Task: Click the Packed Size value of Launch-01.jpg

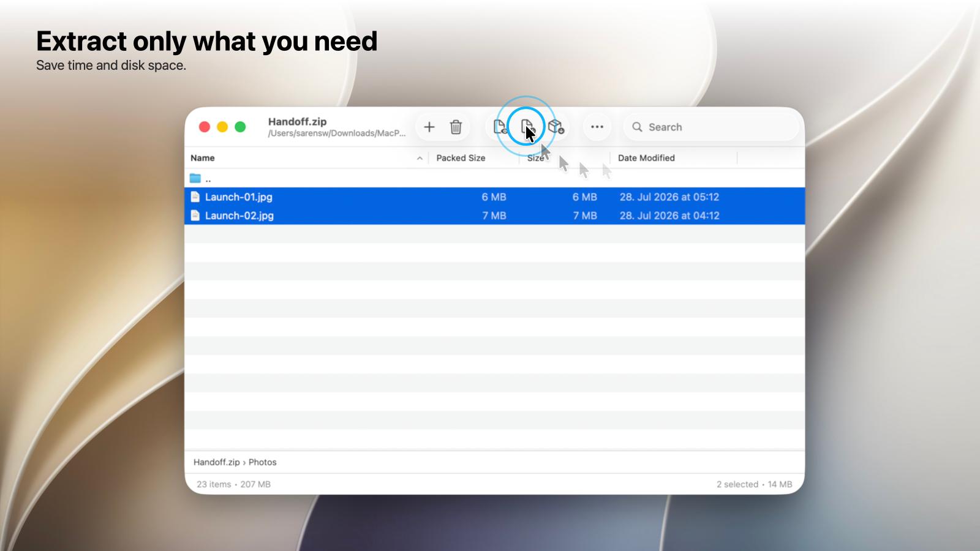Action: (x=494, y=197)
